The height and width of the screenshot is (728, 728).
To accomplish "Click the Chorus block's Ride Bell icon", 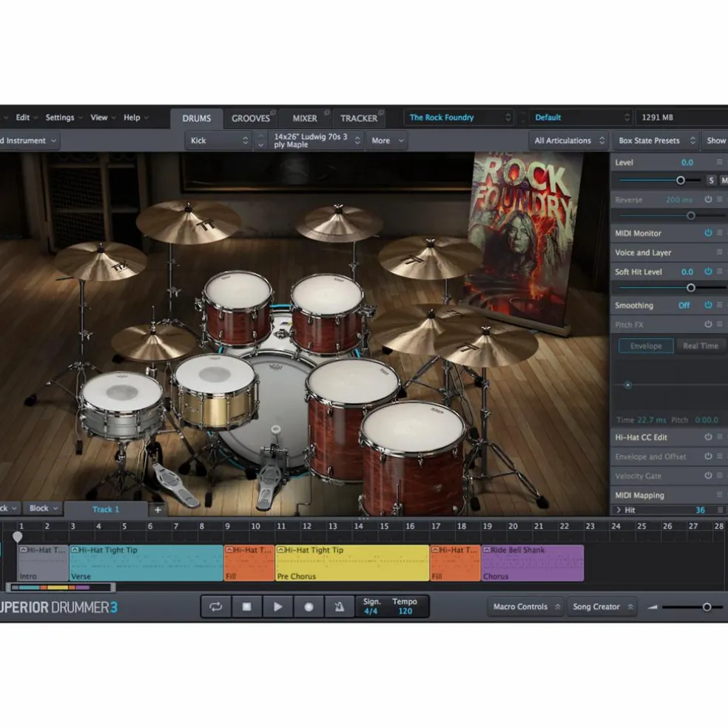I will coord(487,550).
